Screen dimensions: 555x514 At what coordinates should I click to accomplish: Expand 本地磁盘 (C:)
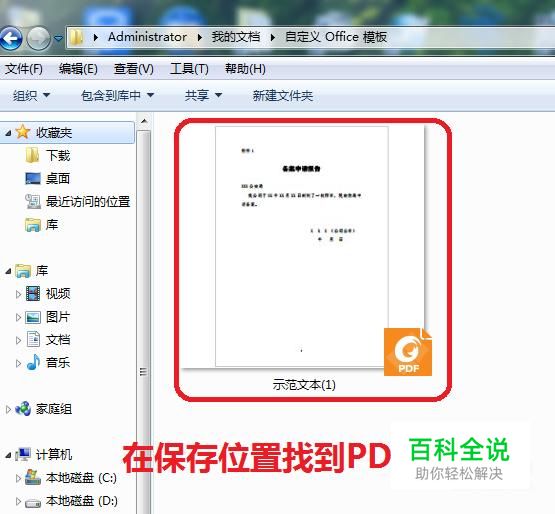coord(18,478)
